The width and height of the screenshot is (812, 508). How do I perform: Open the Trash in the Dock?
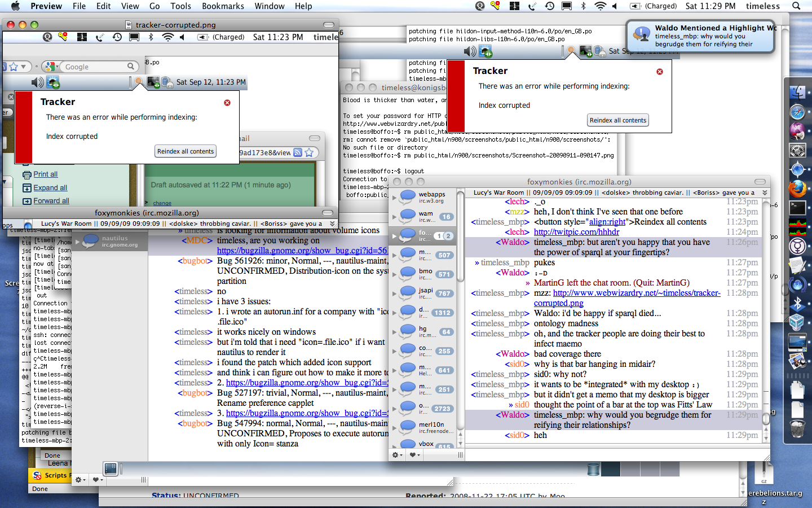point(797,428)
